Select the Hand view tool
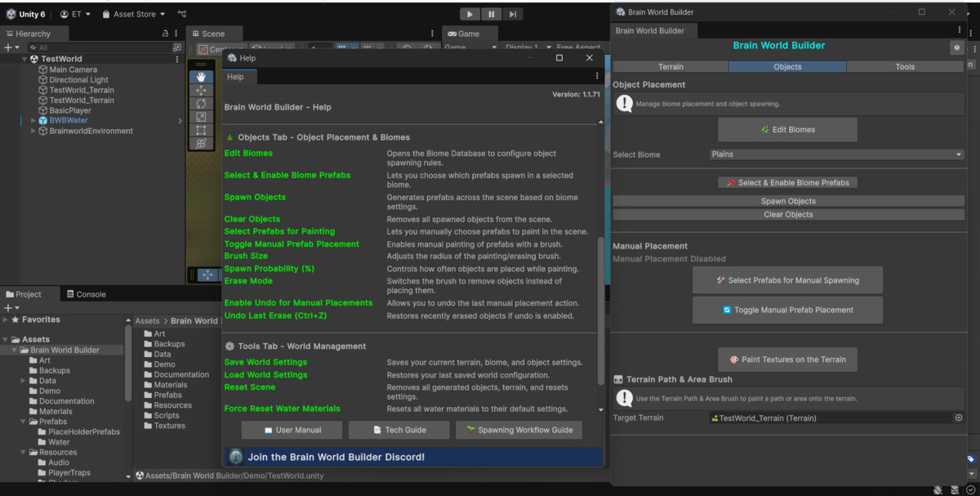980x496 pixels. click(201, 77)
